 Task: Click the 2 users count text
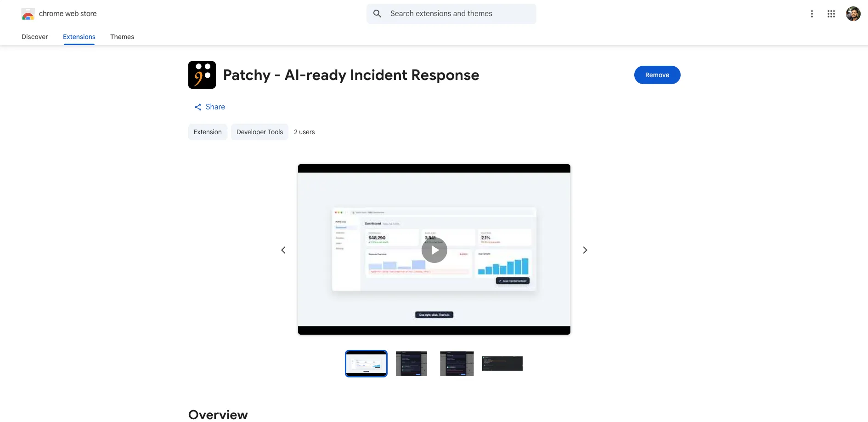click(304, 132)
